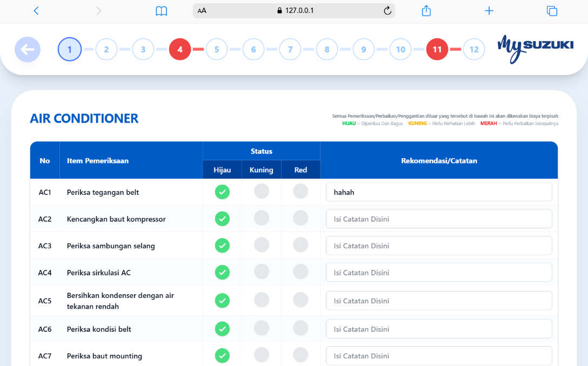Select Hijau for Periksa baut mounting
The height and width of the screenshot is (366, 588).
pyautogui.click(x=222, y=356)
